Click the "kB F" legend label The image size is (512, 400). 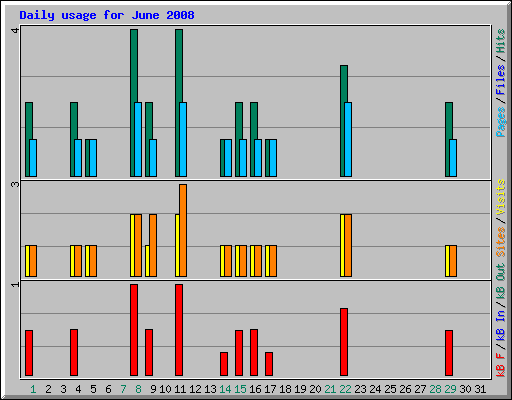pos(500,364)
